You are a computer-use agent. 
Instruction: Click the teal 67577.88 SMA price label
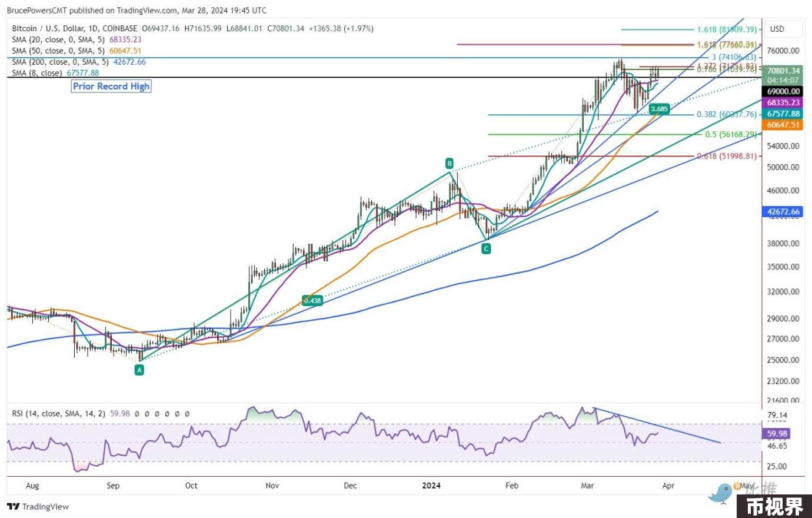pyautogui.click(x=784, y=114)
